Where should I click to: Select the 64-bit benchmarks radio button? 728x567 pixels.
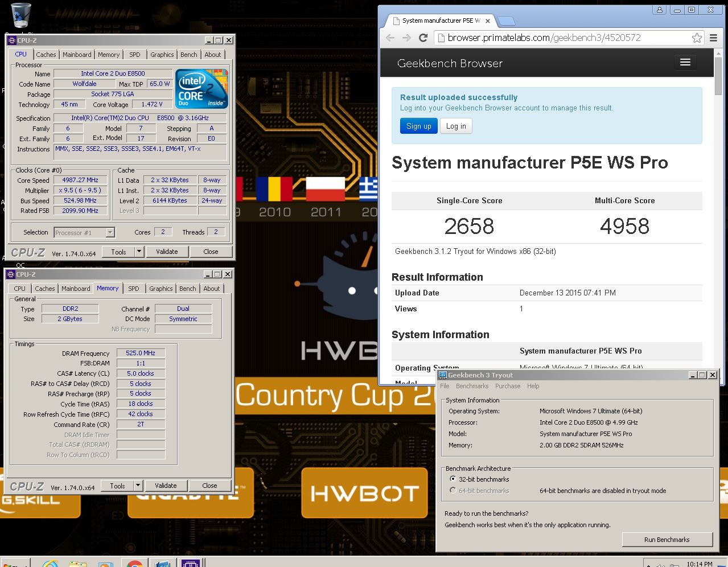click(453, 490)
